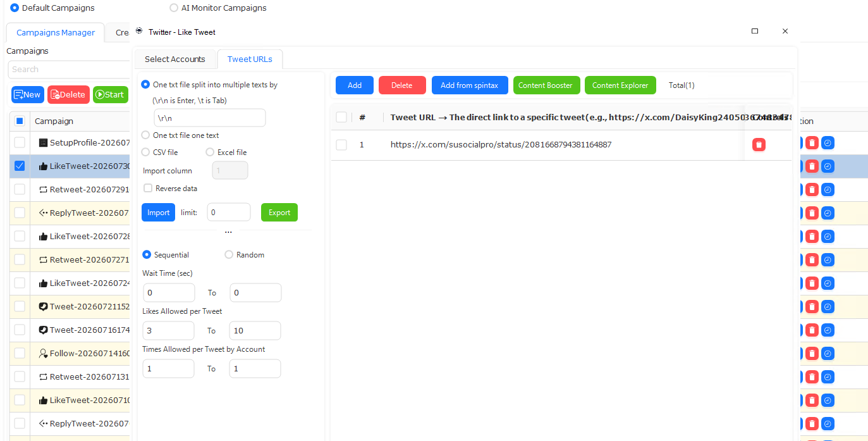Choose One txt file split into multiple texts
Screen dimensions: 868x441
(x=146, y=84)
